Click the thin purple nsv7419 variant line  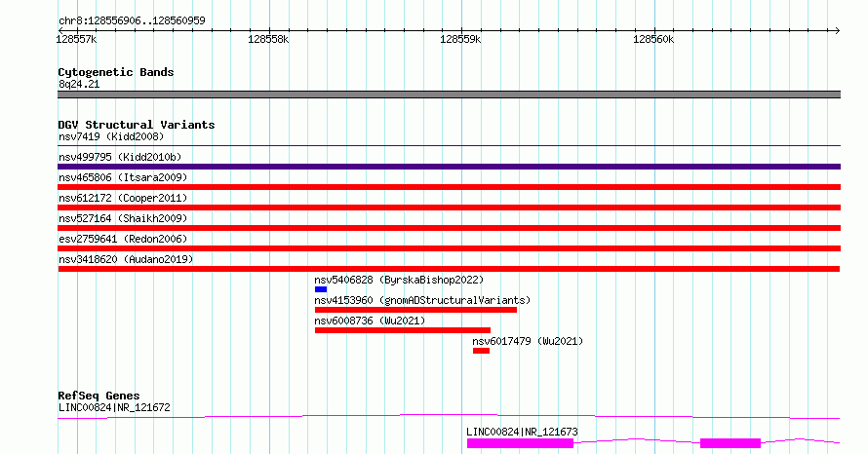449,146
